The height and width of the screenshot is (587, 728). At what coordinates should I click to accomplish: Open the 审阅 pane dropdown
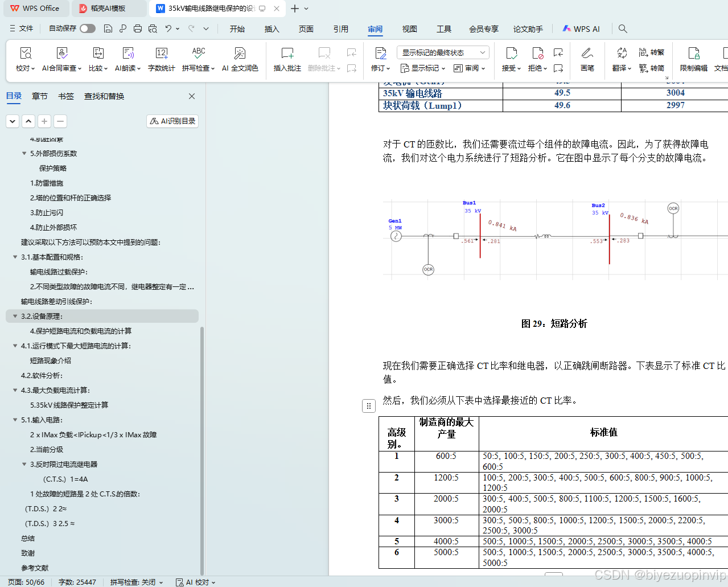470,68
